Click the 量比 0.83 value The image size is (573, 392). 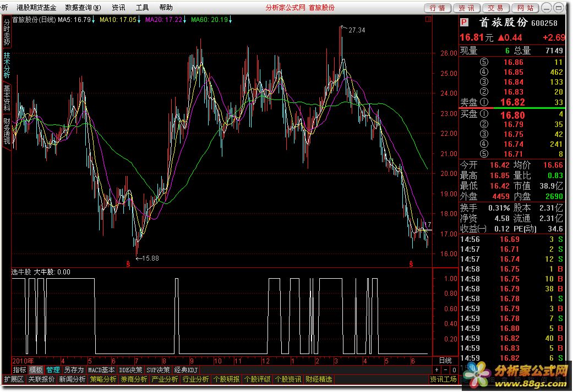(x=555, y=175)
